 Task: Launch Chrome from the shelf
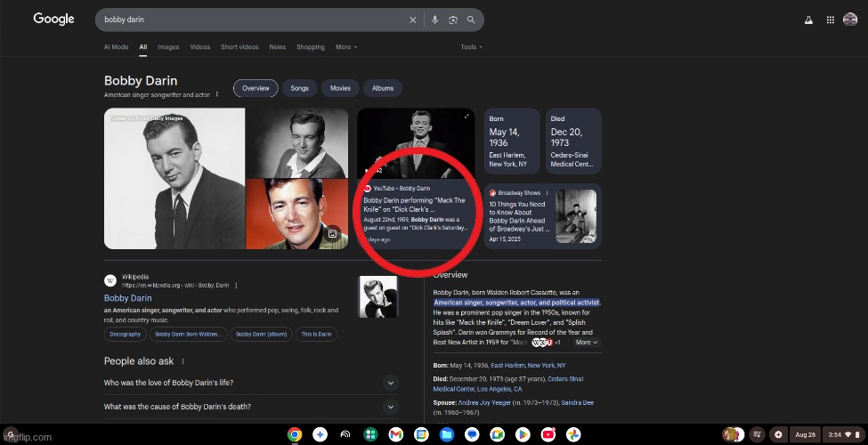click(x=295, y=434)
